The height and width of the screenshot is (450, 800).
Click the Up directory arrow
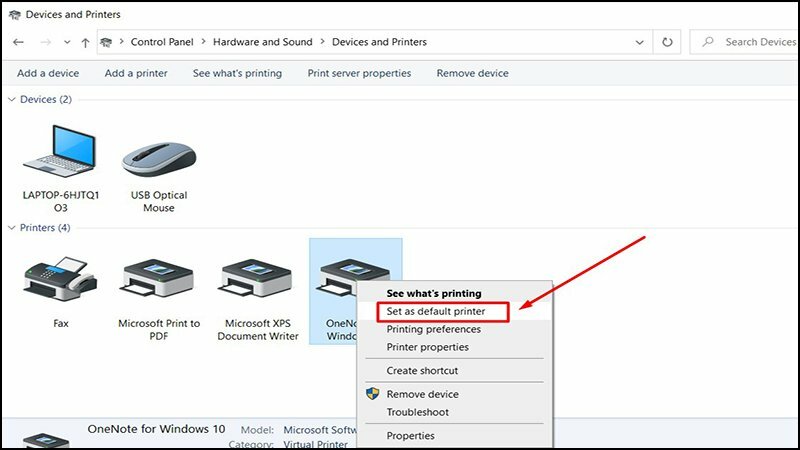[x=85, y=42]
